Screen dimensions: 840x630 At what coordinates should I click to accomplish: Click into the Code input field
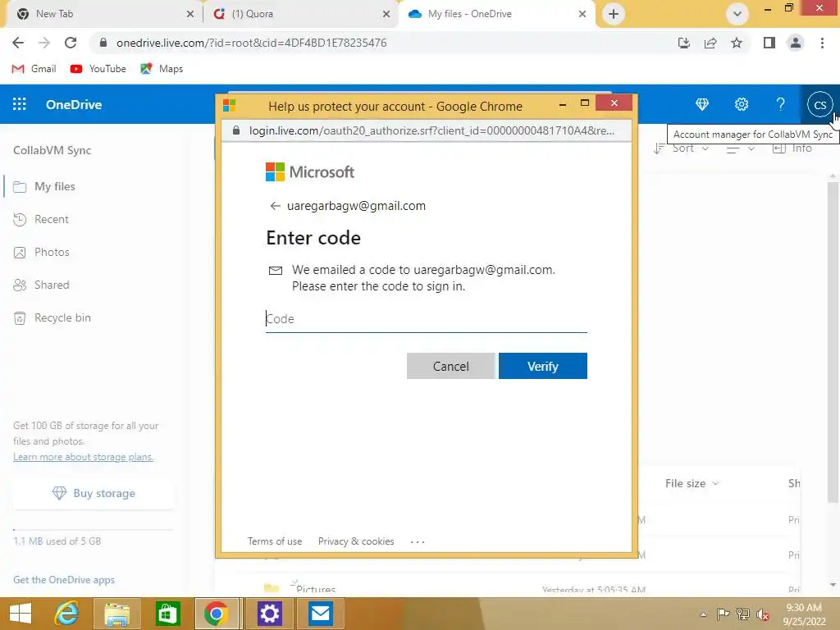coord(427,319)
